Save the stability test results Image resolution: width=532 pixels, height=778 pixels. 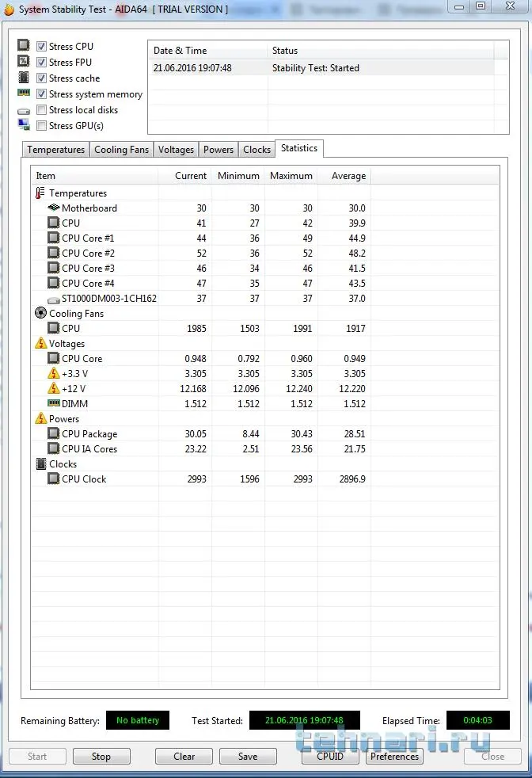pyautogui.click(x=248, y=756)
